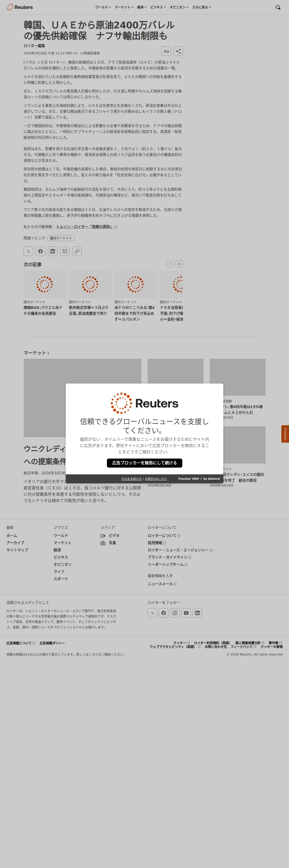The image size is (289, 868).
Task: Open footer スポーツ link
Action: tap(61, 579)
